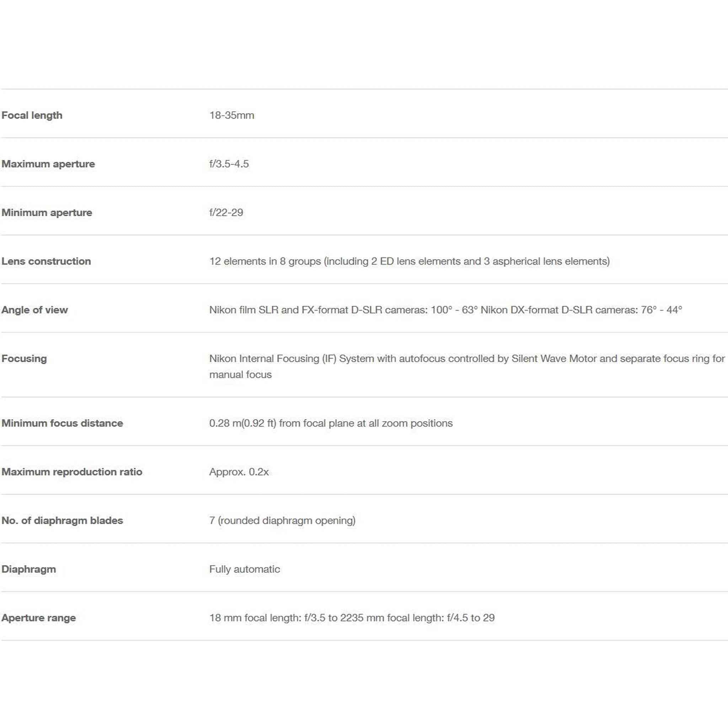Click the Maximum reproduction ratio label
This screenshot has height=728, width=728.
[72, 472]
